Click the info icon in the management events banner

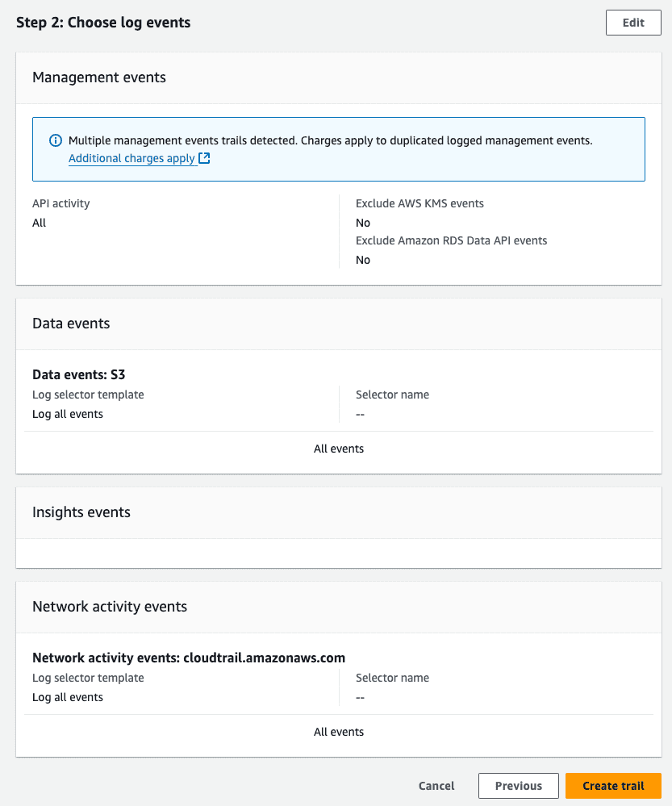[x=56, y=140]
